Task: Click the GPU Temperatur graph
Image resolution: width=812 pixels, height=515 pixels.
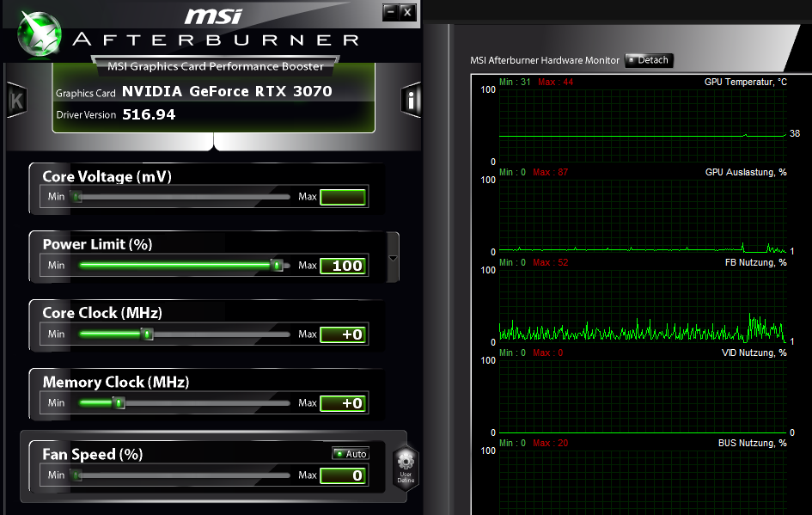Action: click(643, 126)
